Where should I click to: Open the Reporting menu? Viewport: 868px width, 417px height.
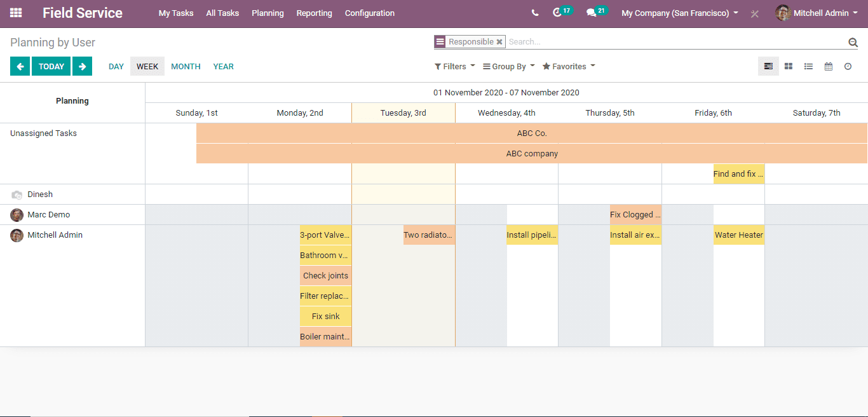314,13
